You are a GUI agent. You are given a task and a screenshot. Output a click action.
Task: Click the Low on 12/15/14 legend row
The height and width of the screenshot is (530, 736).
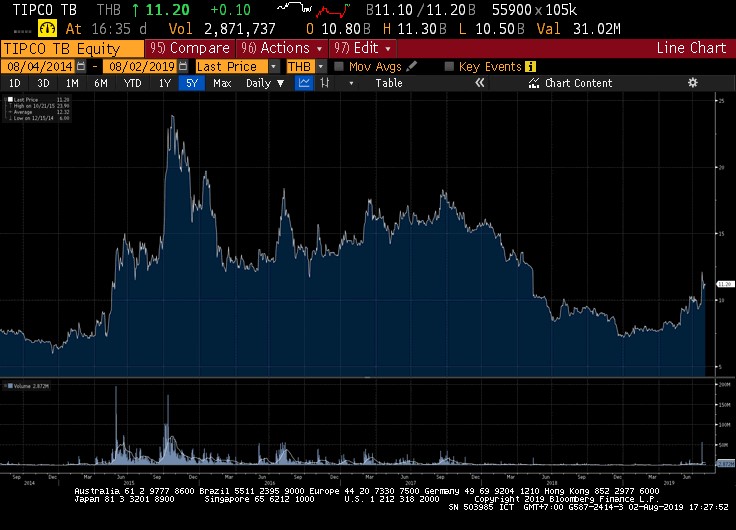39,118
